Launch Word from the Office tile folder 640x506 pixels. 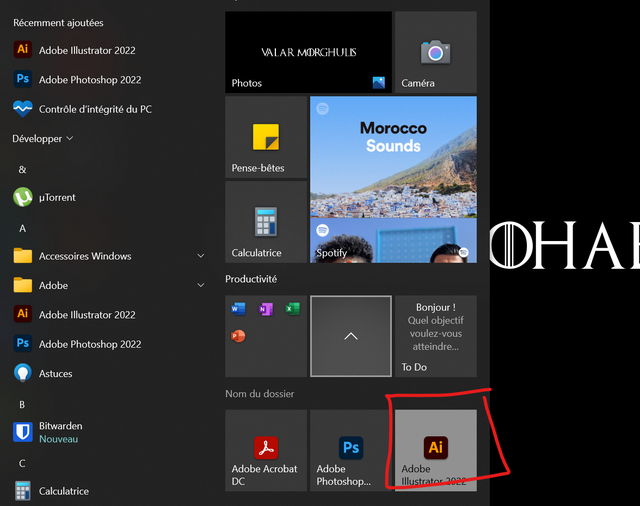pyautogui.click(x=238, y=309)
